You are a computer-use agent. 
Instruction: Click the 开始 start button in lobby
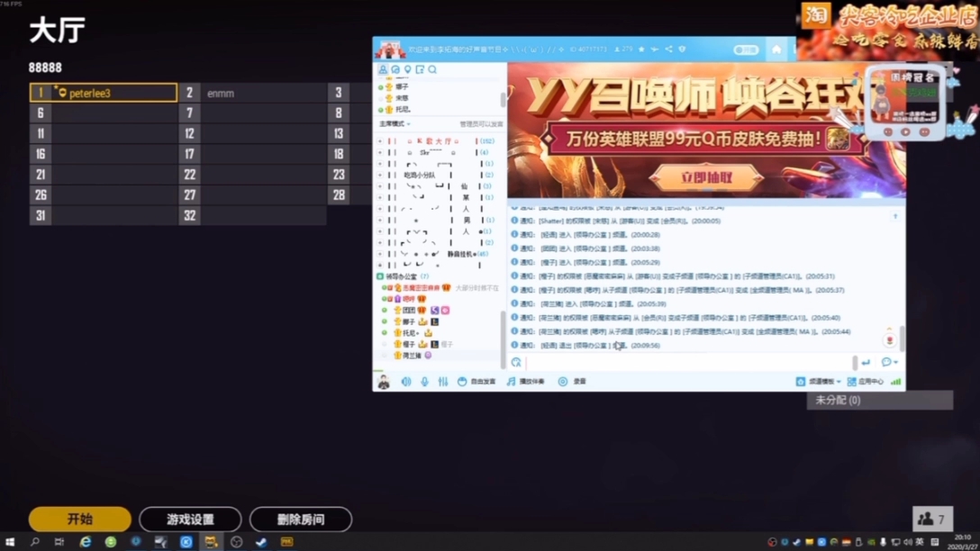point(80,519)
